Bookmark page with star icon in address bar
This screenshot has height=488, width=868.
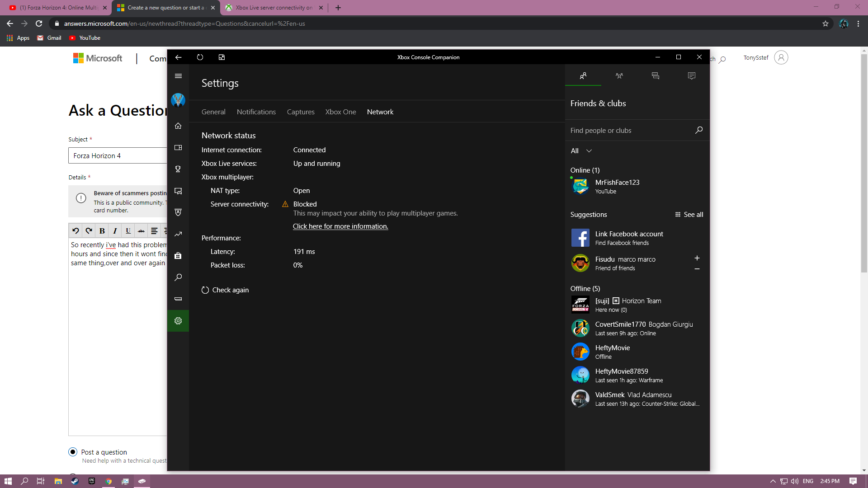coord(826,23)
